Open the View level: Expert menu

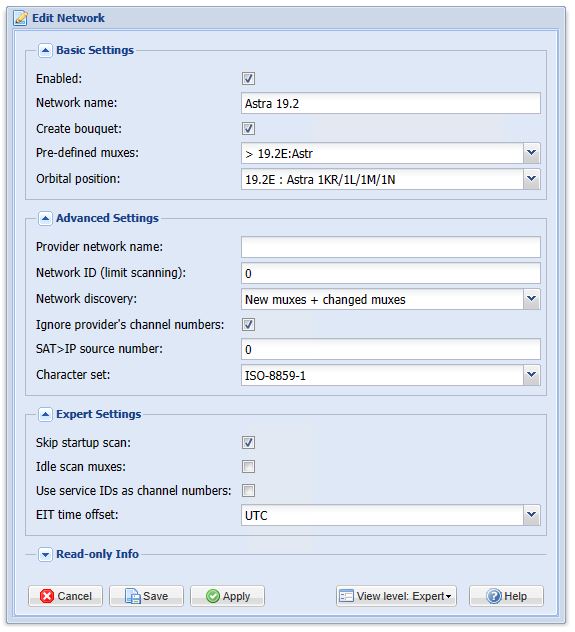pyautogui.click(x=396, y=596)
